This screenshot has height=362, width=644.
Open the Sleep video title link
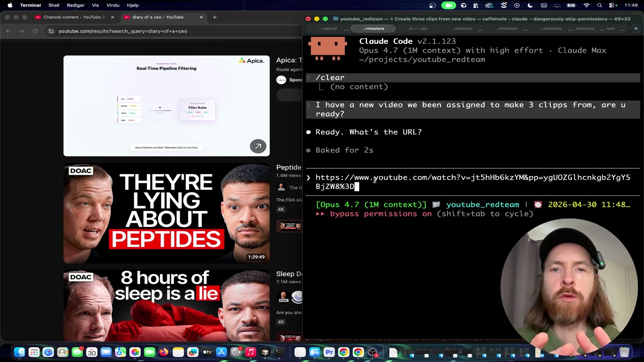click(x=289, y=274)
